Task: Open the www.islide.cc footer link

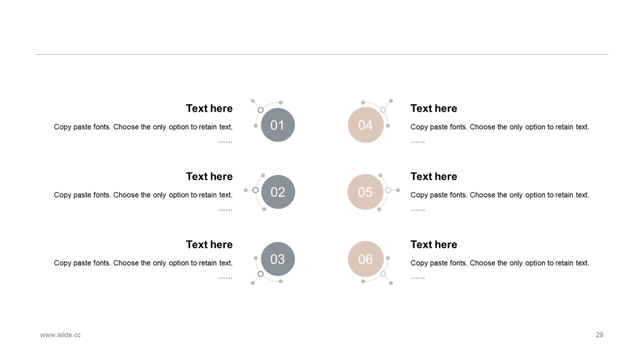Action: click(x=60, y=335)
